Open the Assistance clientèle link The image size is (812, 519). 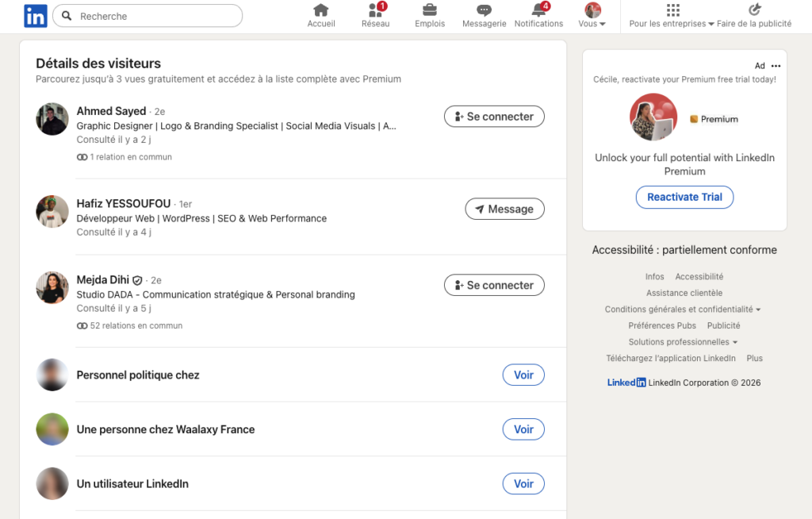click(x=684, y=293)
